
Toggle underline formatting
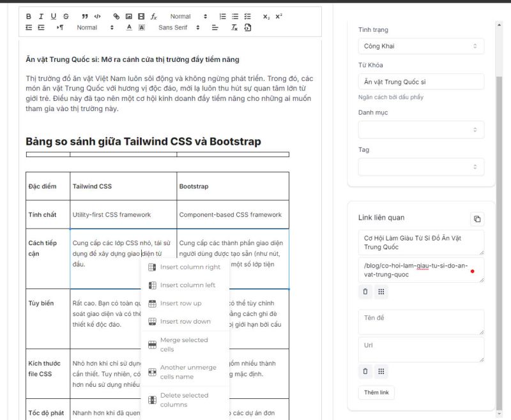coord(54,17)
